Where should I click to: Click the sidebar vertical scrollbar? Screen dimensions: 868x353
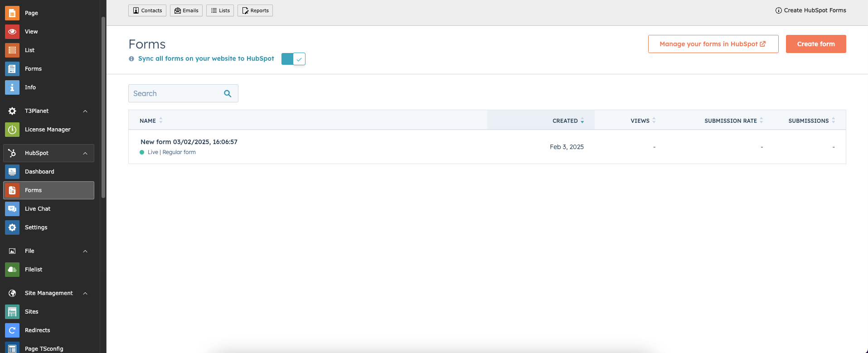point(103,107)
